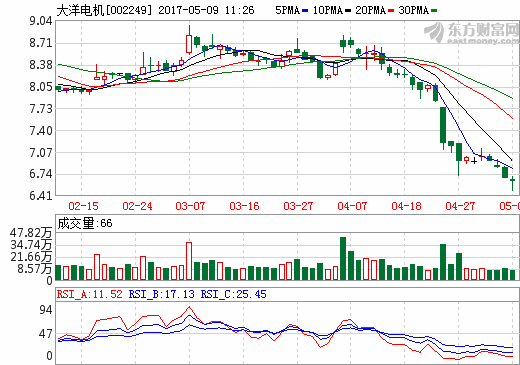Click the green 30PMA color swatch
Viewport: 520px width, 365px height.
434,11
